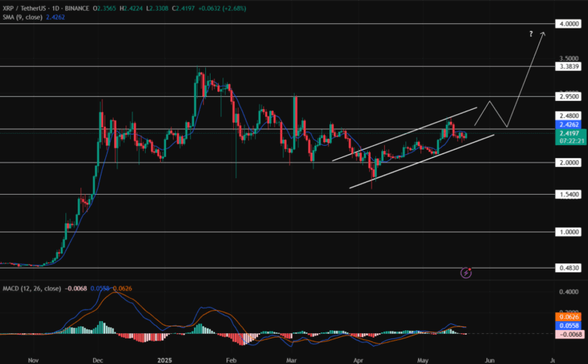
Task: Click the countdown timer 07:22:21 label
Action: coord(568,140)
